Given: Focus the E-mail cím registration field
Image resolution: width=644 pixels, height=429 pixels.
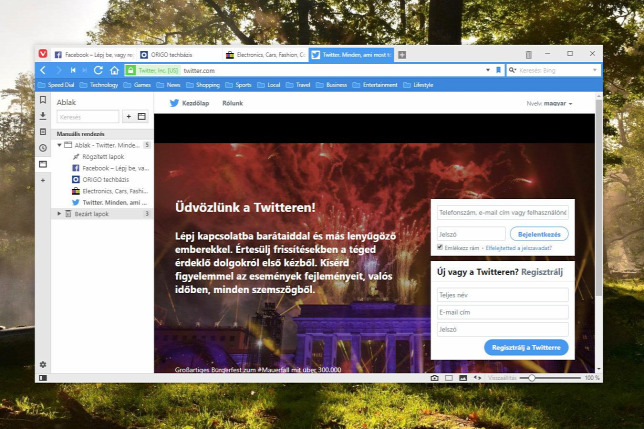Looking at the screenshot, I should [x=503, y=312].
